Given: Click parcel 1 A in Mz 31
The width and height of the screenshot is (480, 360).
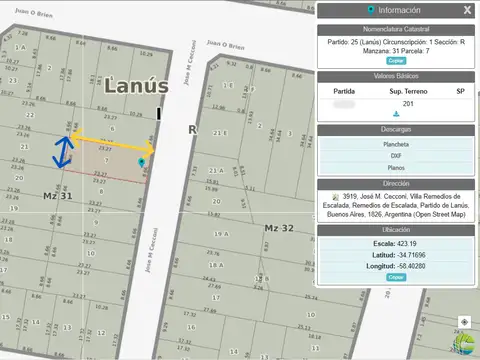Looking at the screenshot, I should [x=20, y=48].
